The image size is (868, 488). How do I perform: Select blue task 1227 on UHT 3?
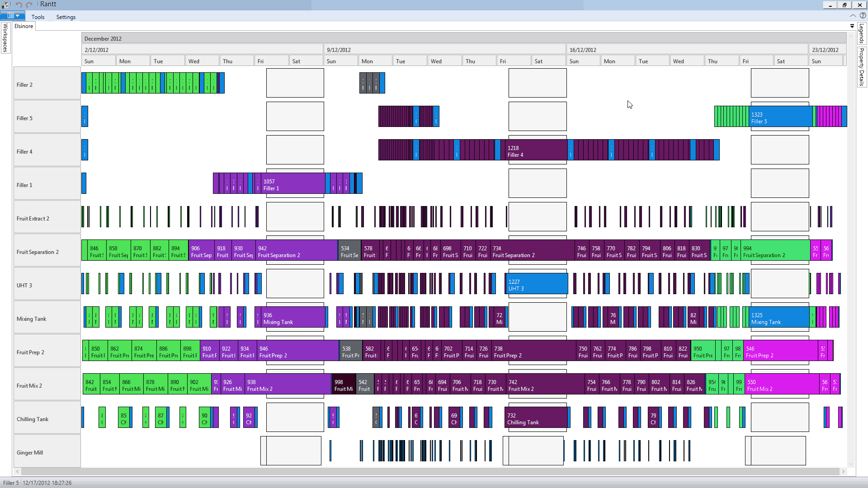536,285
